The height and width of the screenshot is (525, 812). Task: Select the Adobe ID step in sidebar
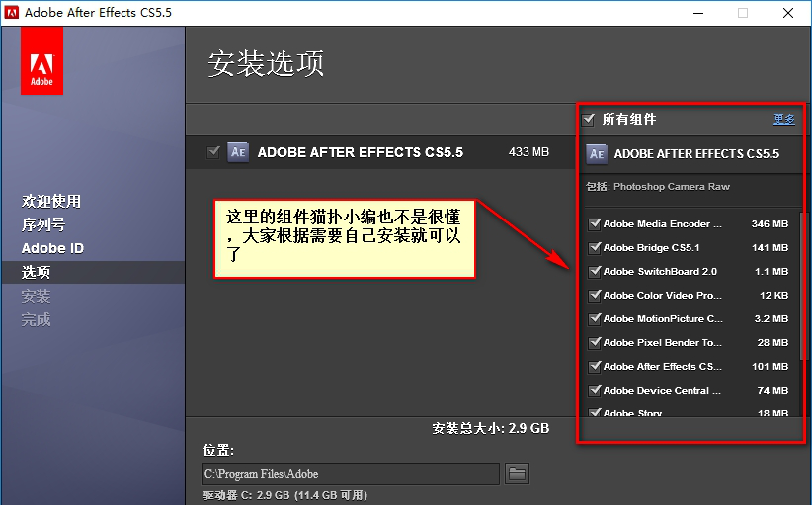[52, 249]
